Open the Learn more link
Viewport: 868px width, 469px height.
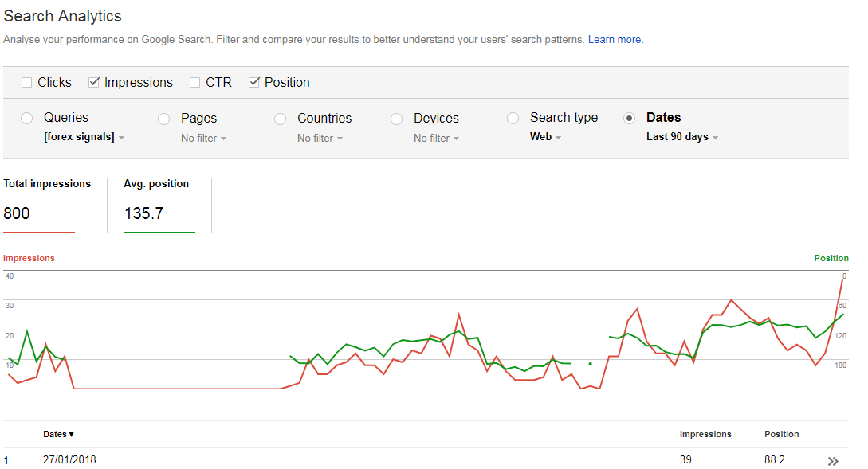coord(615,39)
